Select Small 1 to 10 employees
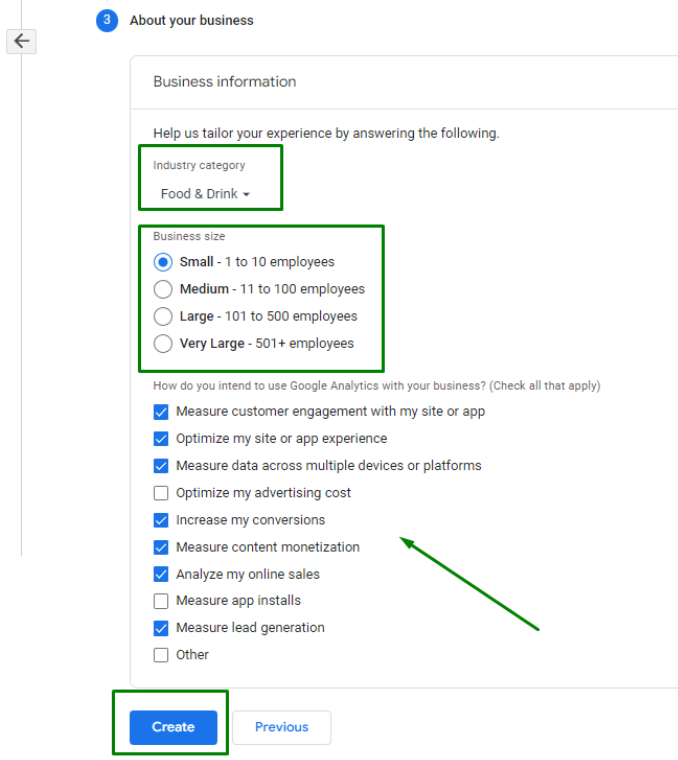This screenshot has height=760, width=678. coord(163,262)
